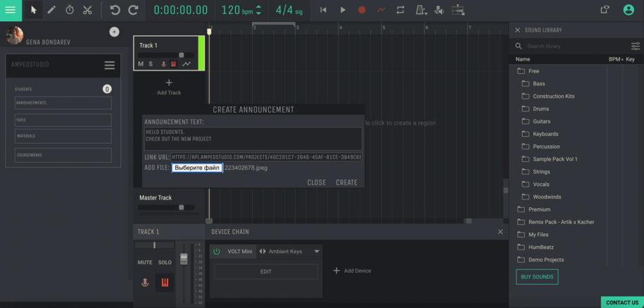Viewport: 644px width, 308px height.
Task: Adjust the Track 1 vertical fader
Action: click(x=184, y=259)
